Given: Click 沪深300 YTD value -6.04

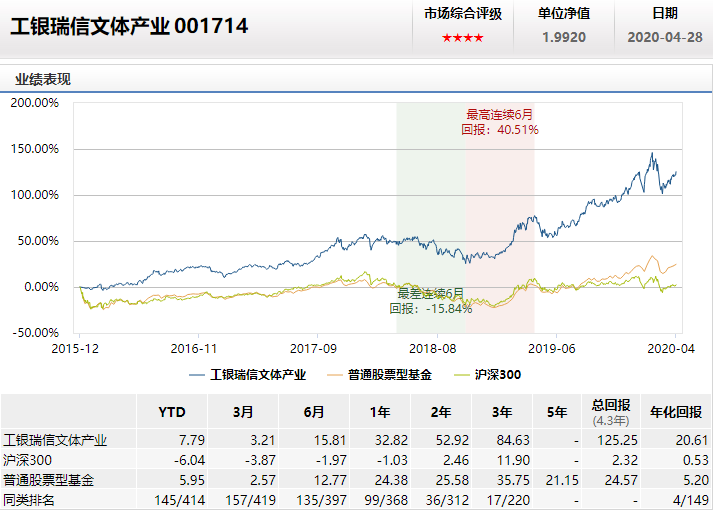Looking at the screenshot, I should 189,460.
